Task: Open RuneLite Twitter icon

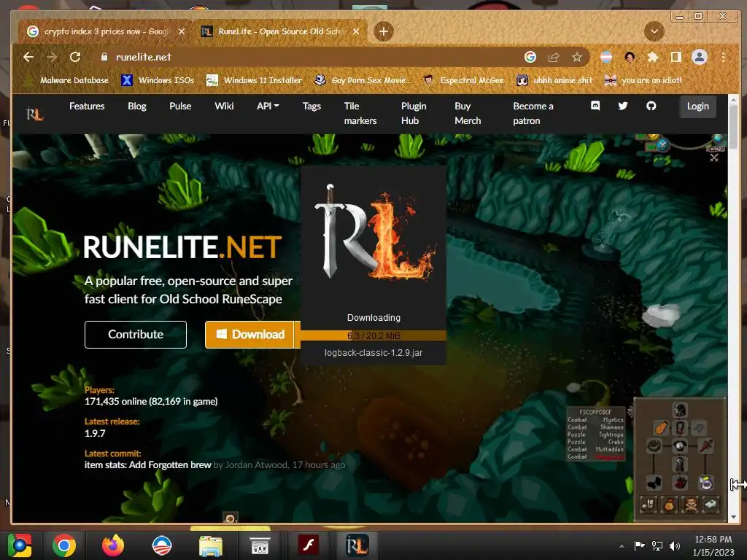Action: [x=623, y=106]
